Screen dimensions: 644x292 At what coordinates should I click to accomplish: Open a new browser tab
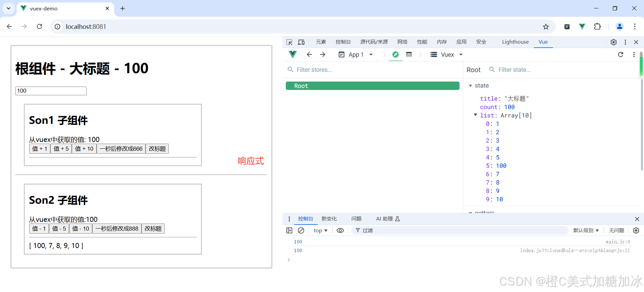point(122,8)
